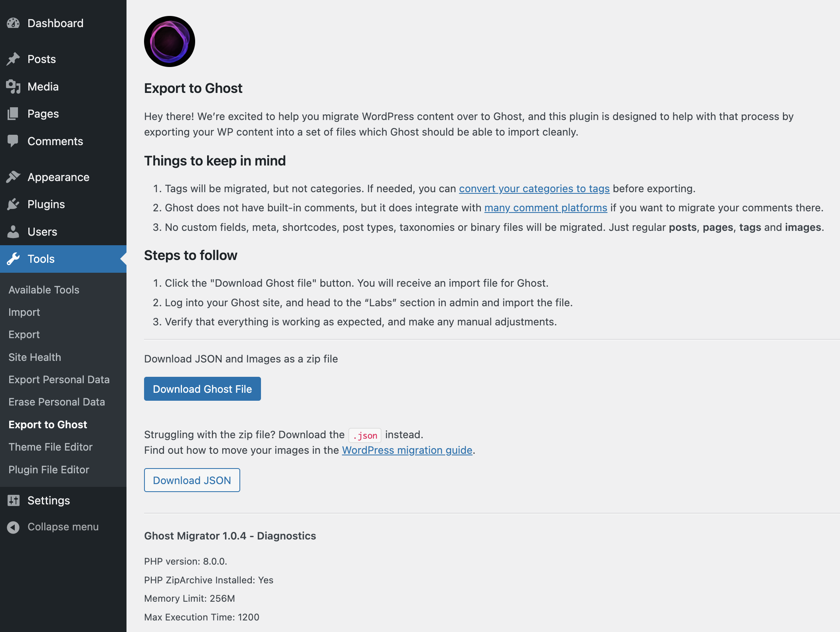Expand the Export Personal Data option
The image size is (840, 632).
[x=59, y=379]
